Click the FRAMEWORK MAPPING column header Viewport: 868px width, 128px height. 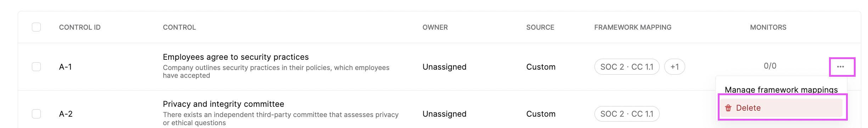[x=633, y=27]
